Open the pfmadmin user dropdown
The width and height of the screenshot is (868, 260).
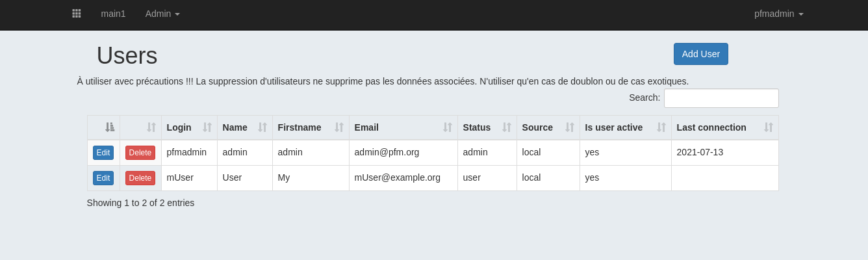[x=779, y=14]
